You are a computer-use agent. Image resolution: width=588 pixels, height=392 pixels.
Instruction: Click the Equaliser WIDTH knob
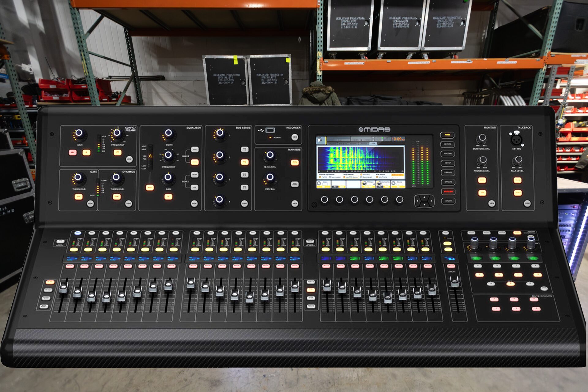(168, 133)
